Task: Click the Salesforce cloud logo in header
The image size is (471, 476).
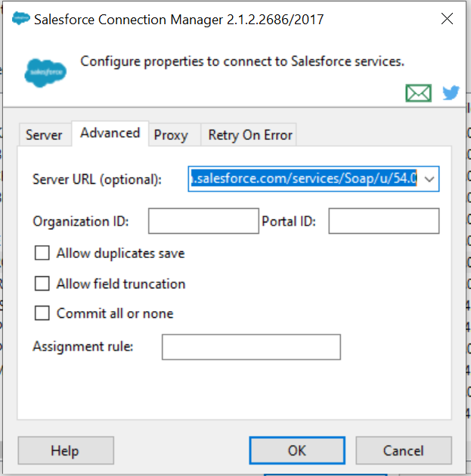Action: tap(45, 73)
